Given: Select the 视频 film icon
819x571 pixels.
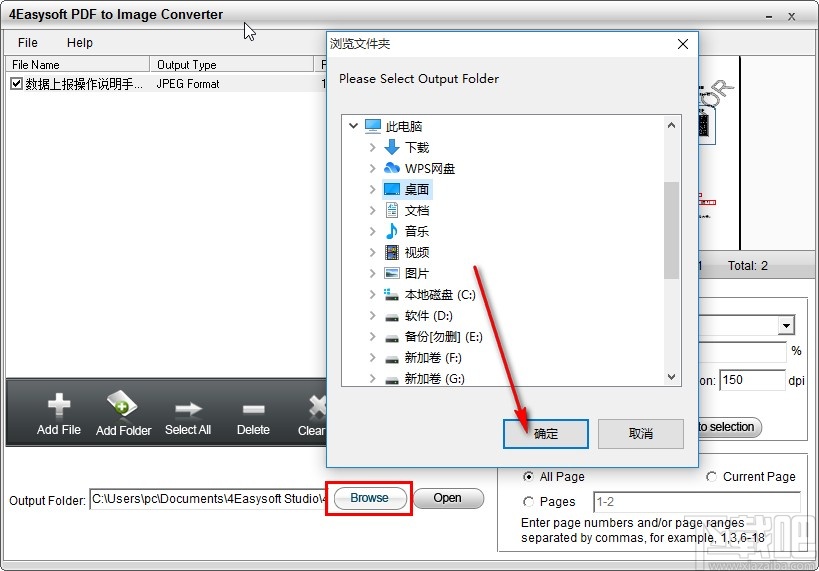Looking at the screenshot, I should pos(392,252).
